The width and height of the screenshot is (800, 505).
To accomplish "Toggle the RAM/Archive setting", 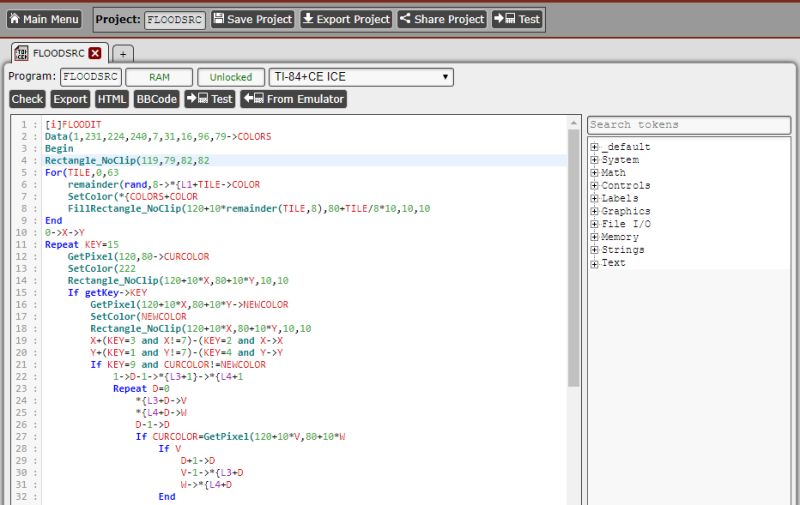I will tap(159, 77).
